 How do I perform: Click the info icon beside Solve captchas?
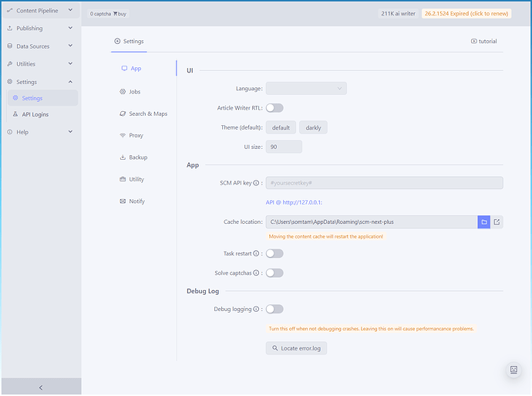256,273
